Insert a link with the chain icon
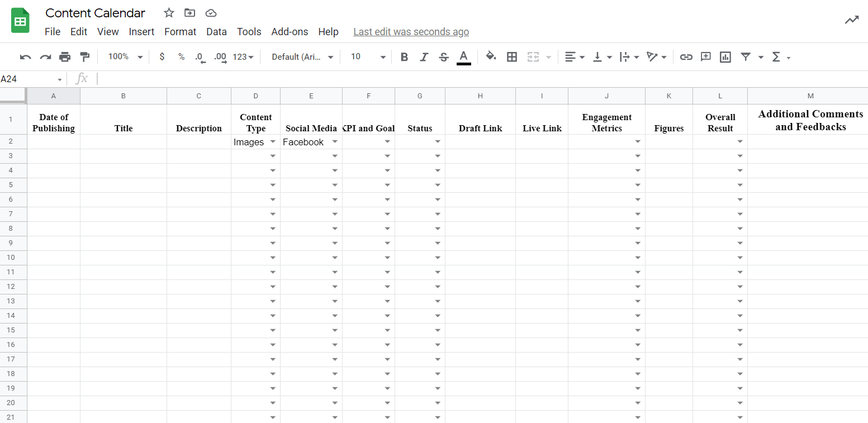Screen dimensions: 868x423 tap(686, 57)
